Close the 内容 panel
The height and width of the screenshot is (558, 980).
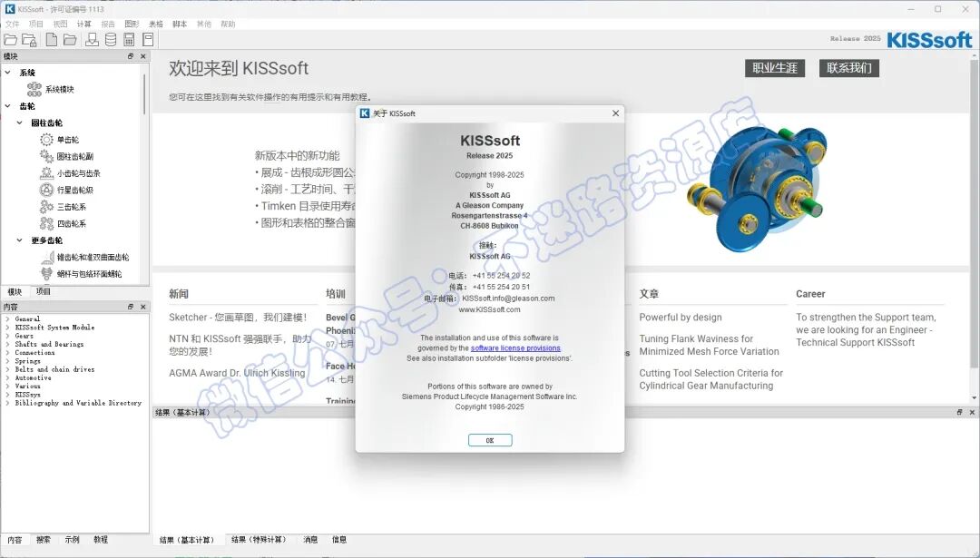coord(143,307)
